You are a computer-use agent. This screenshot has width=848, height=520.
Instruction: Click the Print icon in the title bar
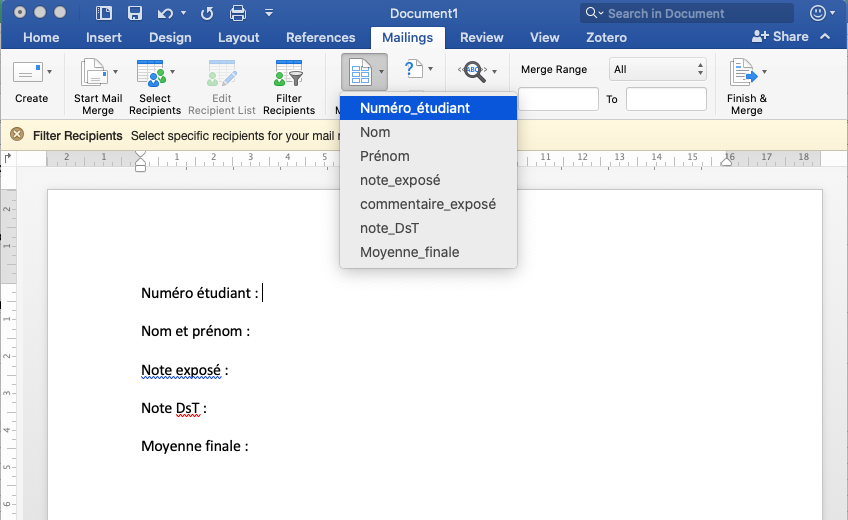point(238,13)
